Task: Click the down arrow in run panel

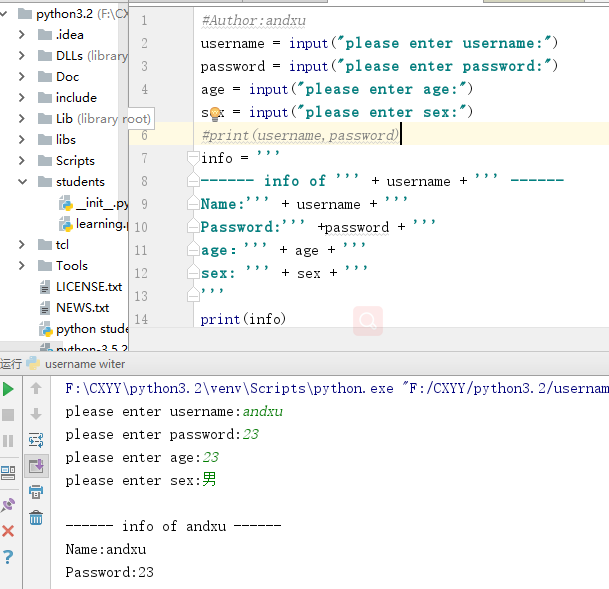Action: 36,414
